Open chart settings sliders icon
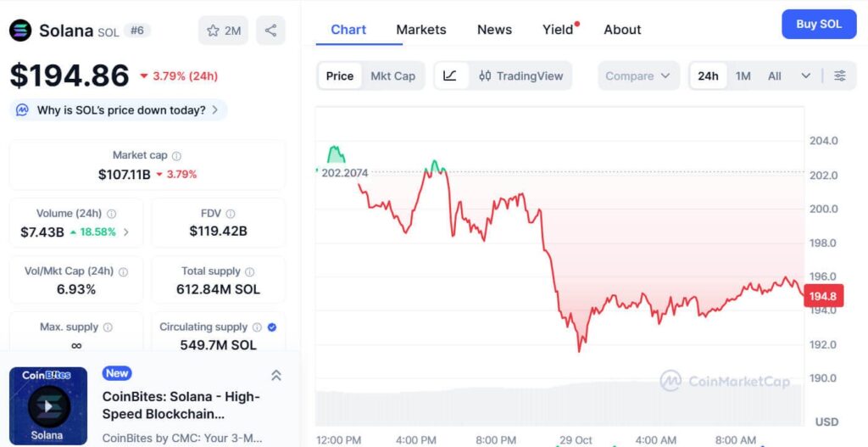 pos(839,75)
